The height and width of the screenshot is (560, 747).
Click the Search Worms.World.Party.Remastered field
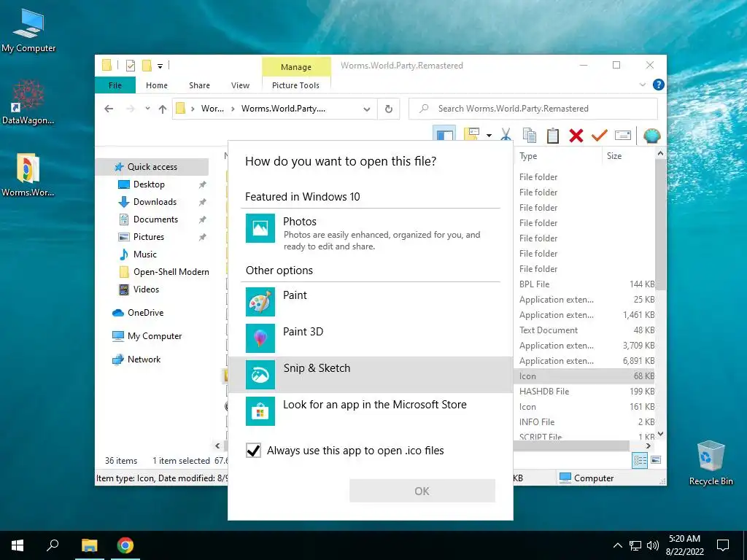[533, 109]
